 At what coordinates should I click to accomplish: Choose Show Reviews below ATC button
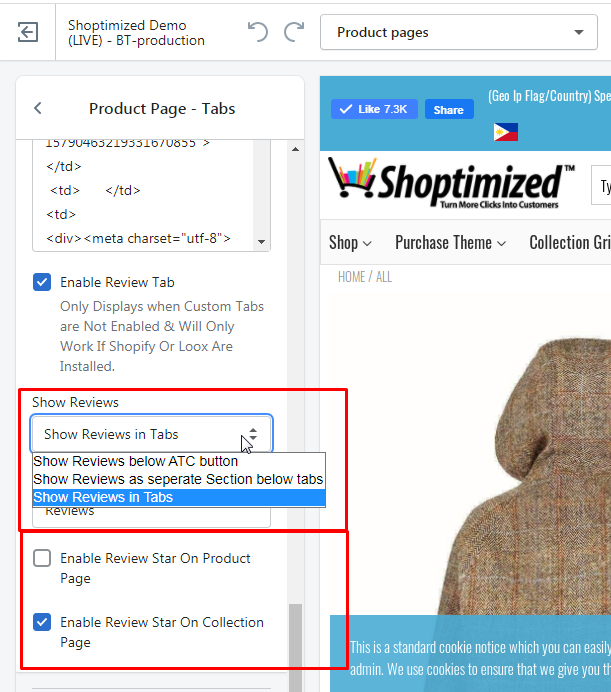click(x=179, y=461)
